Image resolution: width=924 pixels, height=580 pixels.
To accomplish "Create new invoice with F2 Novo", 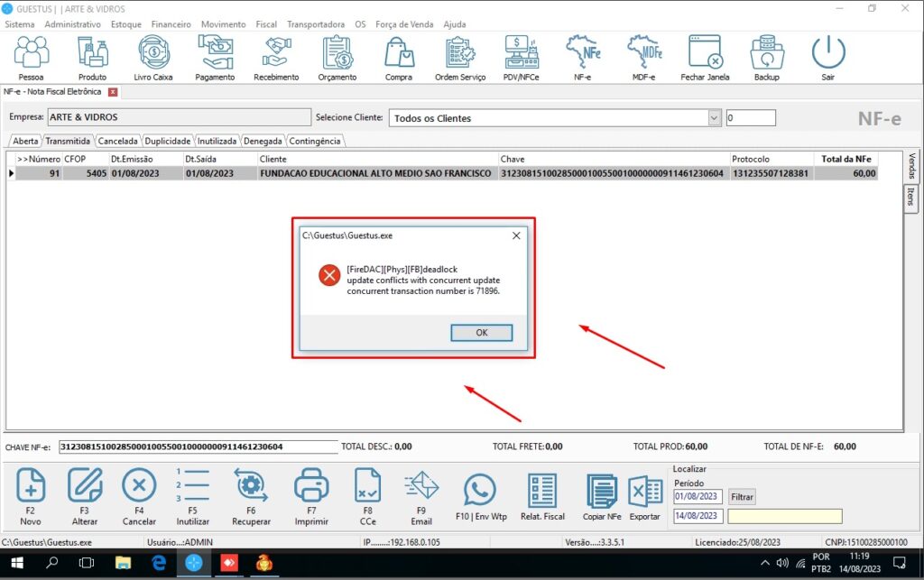I will tap(31, 489).
